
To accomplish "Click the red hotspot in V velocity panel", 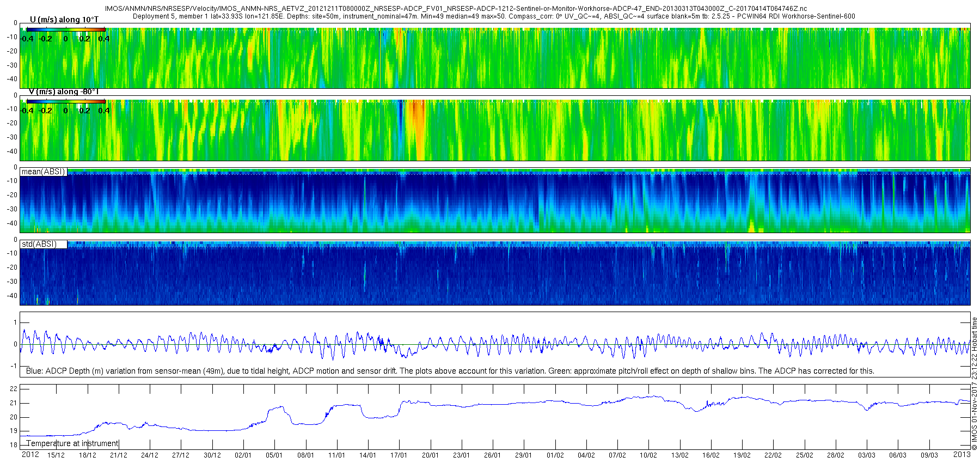I will [417, 117].
